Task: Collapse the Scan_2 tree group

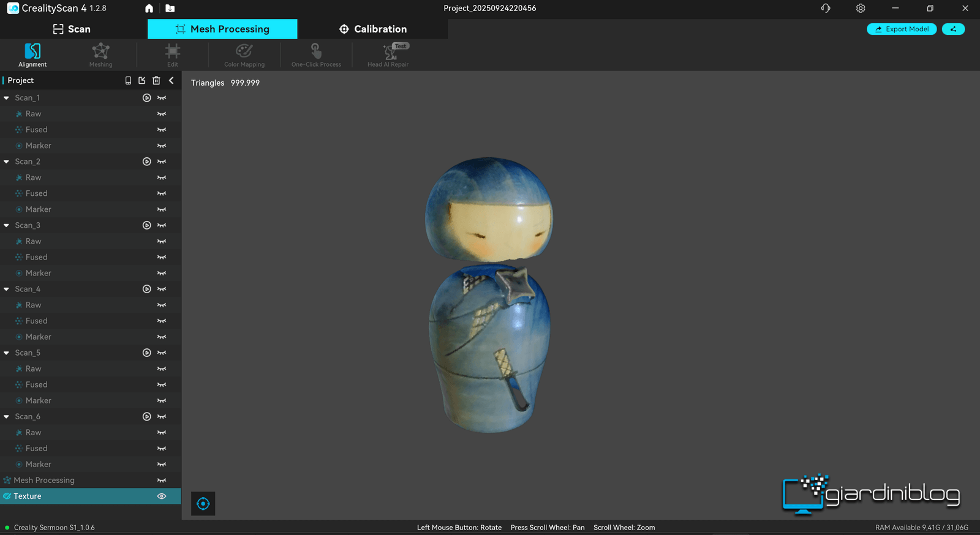Action: click(7, 162)
